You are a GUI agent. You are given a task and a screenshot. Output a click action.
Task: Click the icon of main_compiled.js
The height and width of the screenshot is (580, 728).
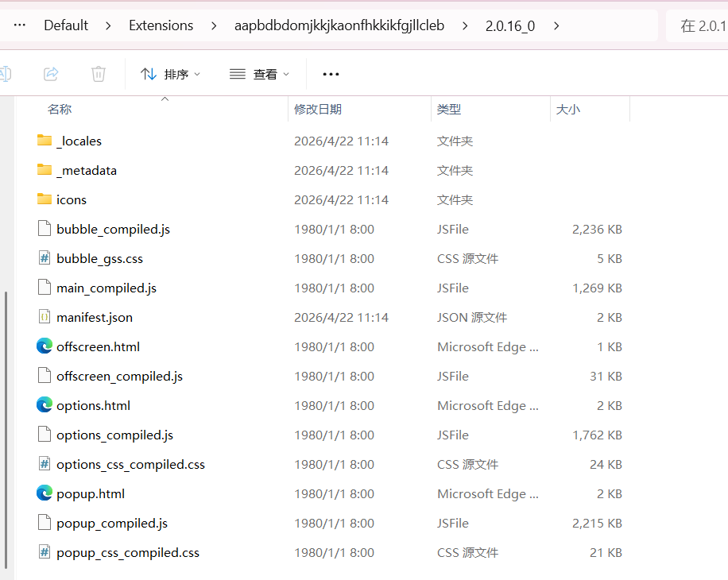pos(45,288)
